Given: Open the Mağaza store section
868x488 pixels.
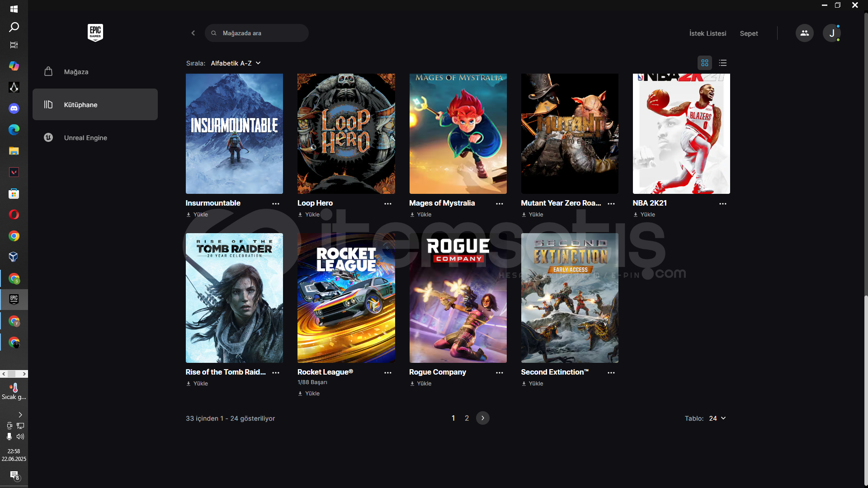Looking at the screenshot, I should click(x=95, y=72).
